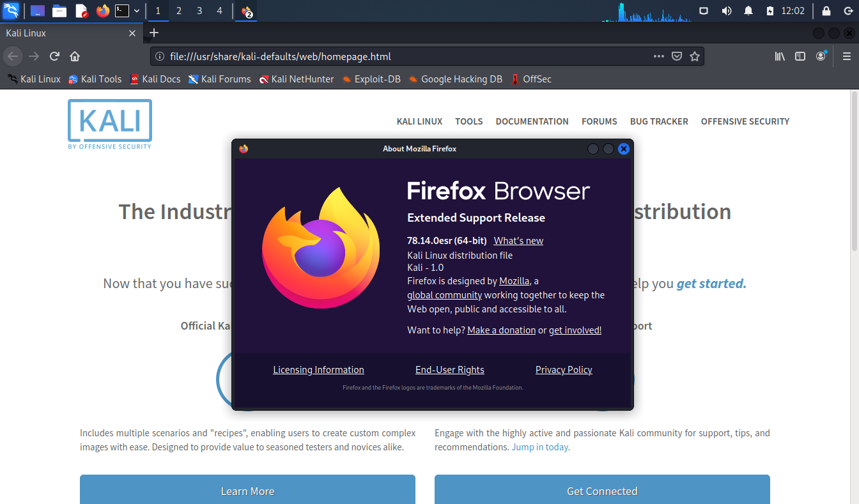Click the browser Home icon
859x504 pixels.
tap(75, 56)
